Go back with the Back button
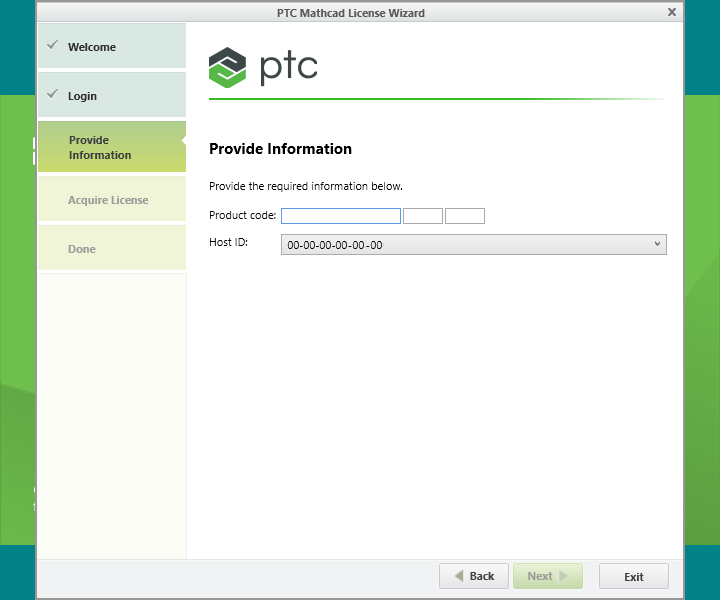Image resolution: width=720 pixels, height=600 pixels. coord(474,576)
